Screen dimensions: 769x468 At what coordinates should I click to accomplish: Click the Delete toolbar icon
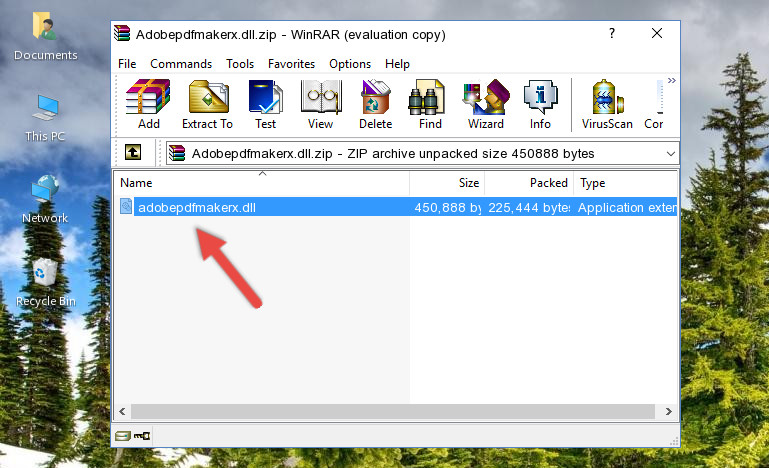tap(376, 104)
